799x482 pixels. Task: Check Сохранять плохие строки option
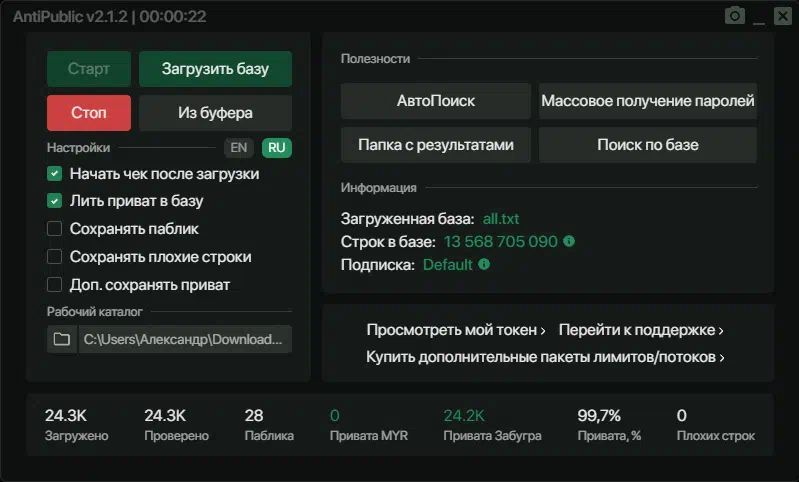tap(55, 257)
